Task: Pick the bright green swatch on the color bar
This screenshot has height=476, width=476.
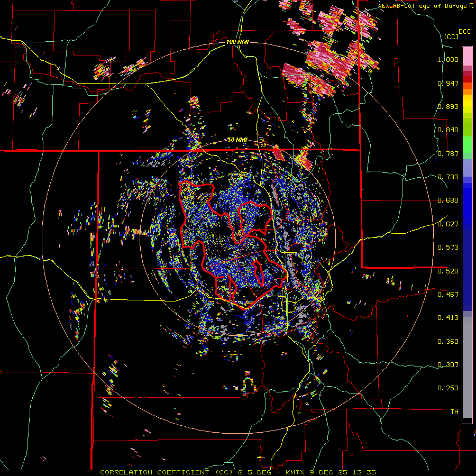Action: click(467, 143)
